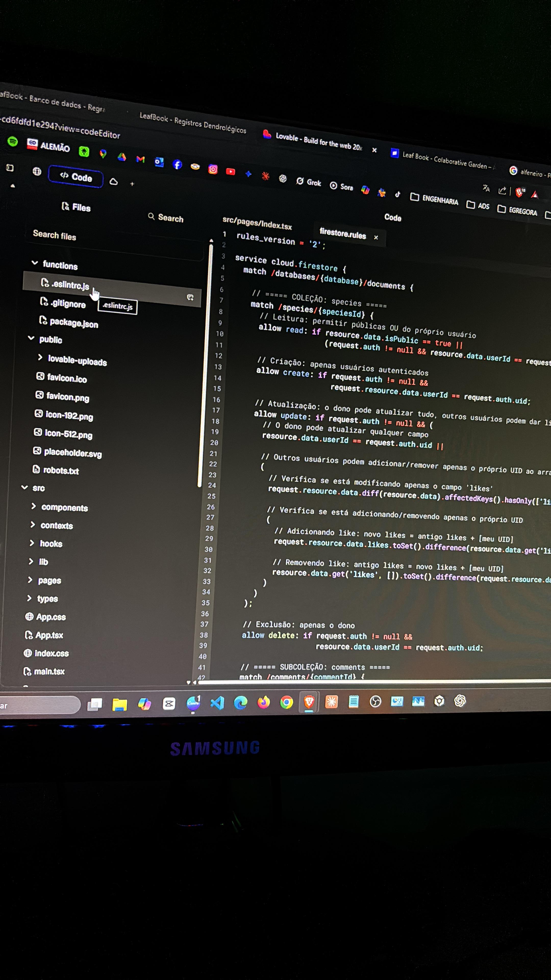This screenshot has height=980, width=551.
Task: Open the placeholder.svg file
Action: [x=68, y=452]
